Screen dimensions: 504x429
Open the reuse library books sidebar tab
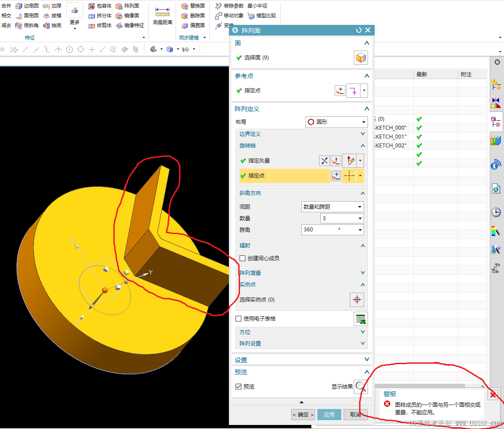click(496, 140)
